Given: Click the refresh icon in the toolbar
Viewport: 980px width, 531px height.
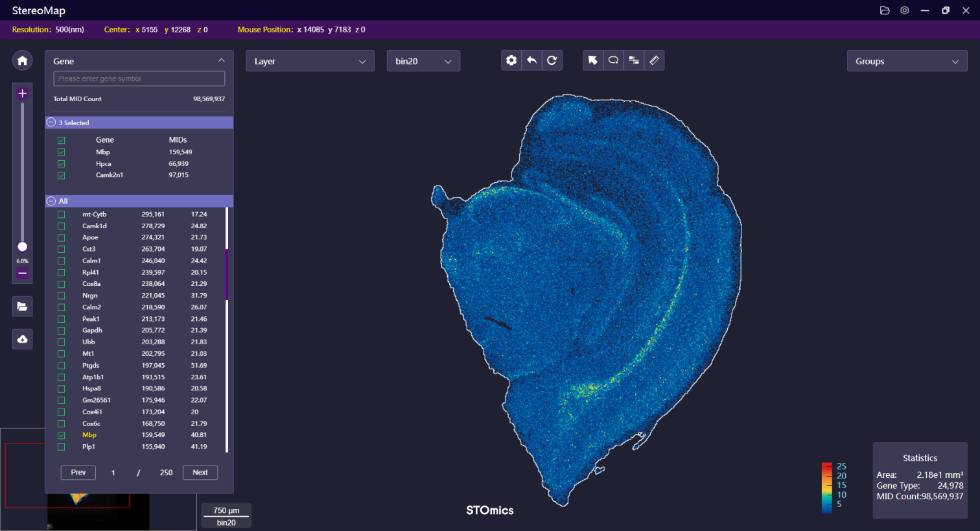Looking at the screenshot, I should 552,60.
